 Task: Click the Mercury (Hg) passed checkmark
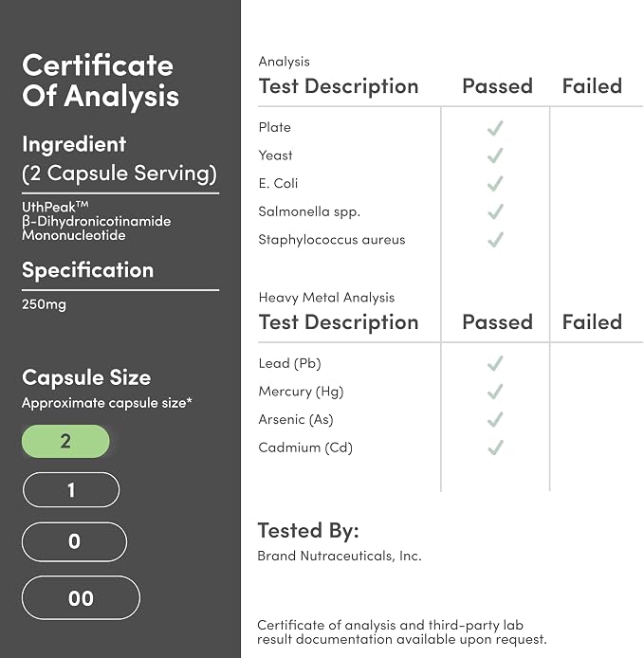click(495, 392)
